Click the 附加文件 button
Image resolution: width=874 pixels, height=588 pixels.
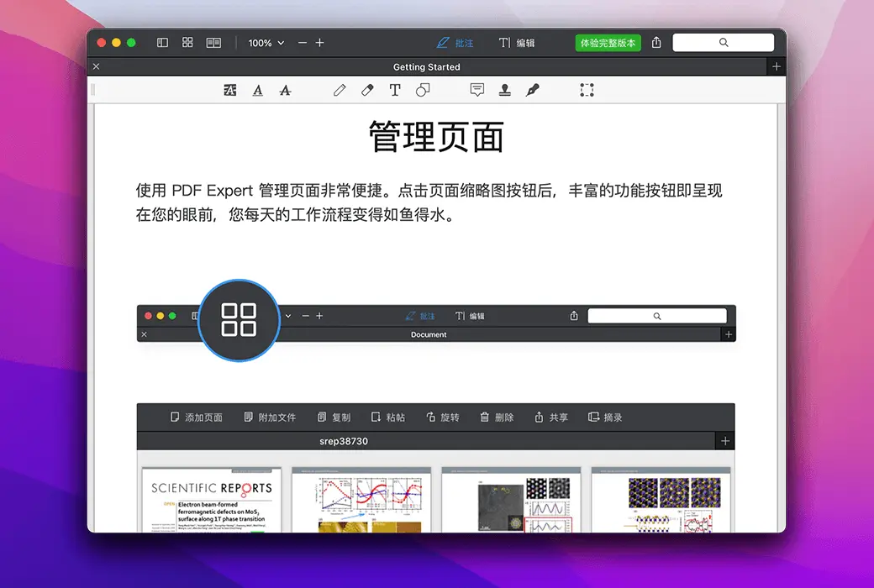[270, 417]
